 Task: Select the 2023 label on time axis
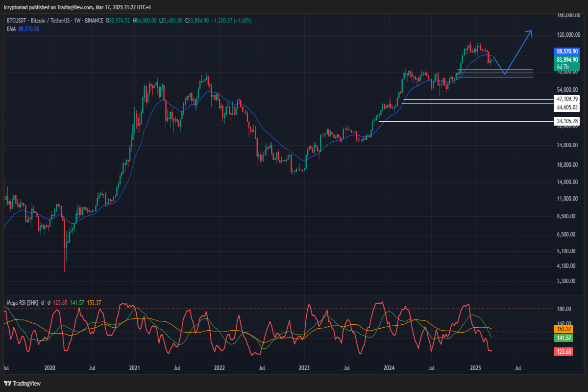tap(304, 367)
